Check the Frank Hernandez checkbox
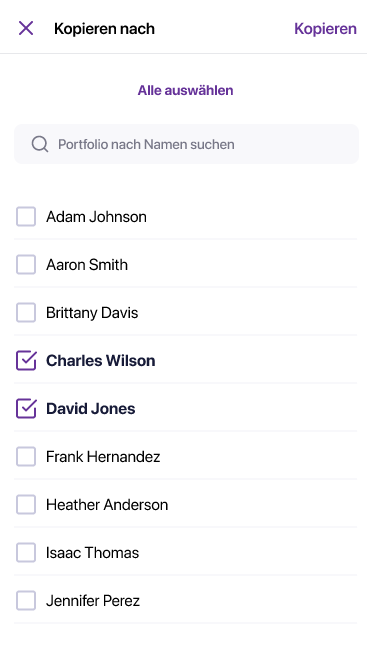The width and height of the screenshot is (367, 649). [26, 457]
